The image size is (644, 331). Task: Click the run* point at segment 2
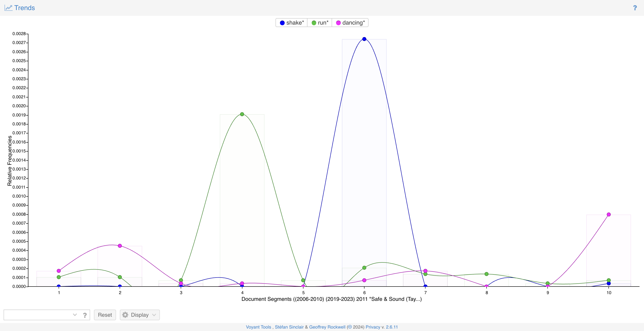[120, 277]
